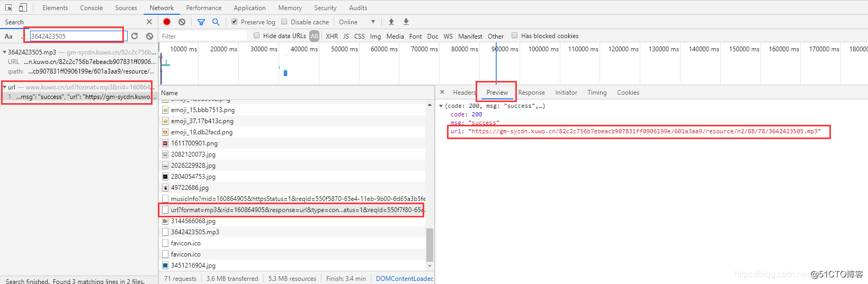Clear search results with the ban icon
868x284 pixels.
tap(150, 36)
